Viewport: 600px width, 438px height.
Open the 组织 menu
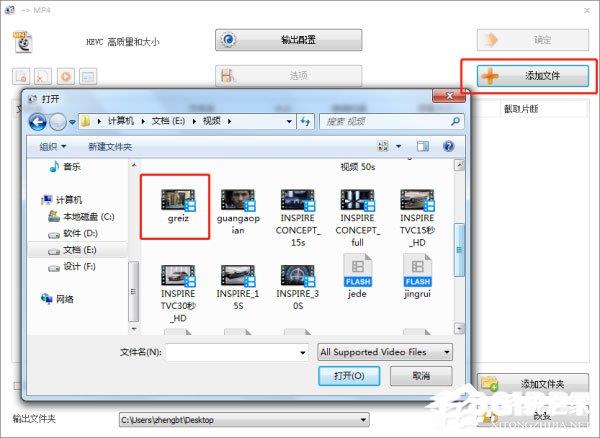click(52, 147)
